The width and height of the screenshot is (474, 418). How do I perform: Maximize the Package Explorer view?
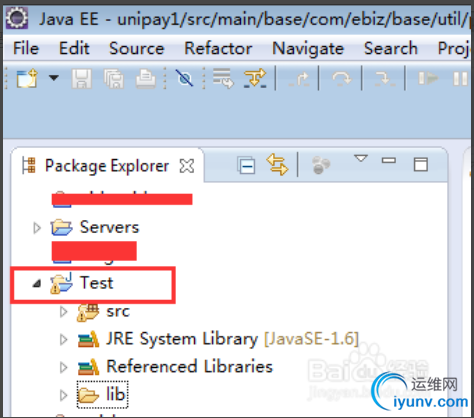(x=421, y=164)
